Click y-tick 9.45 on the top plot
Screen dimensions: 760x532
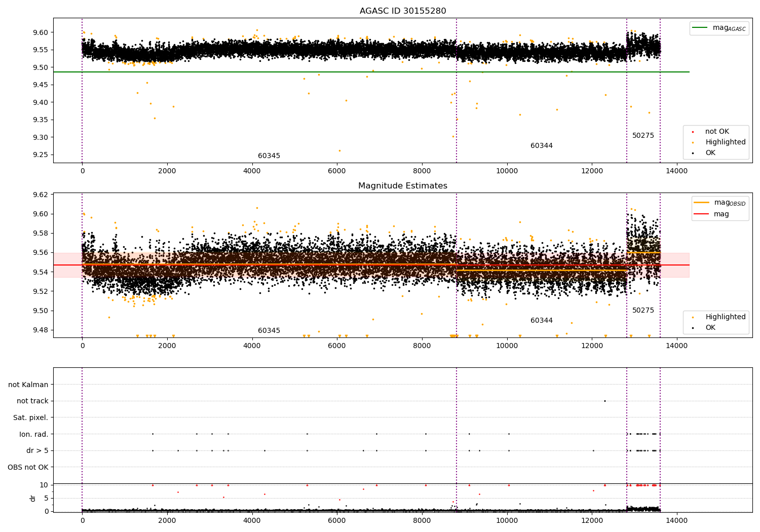click(x=40, y=85)
